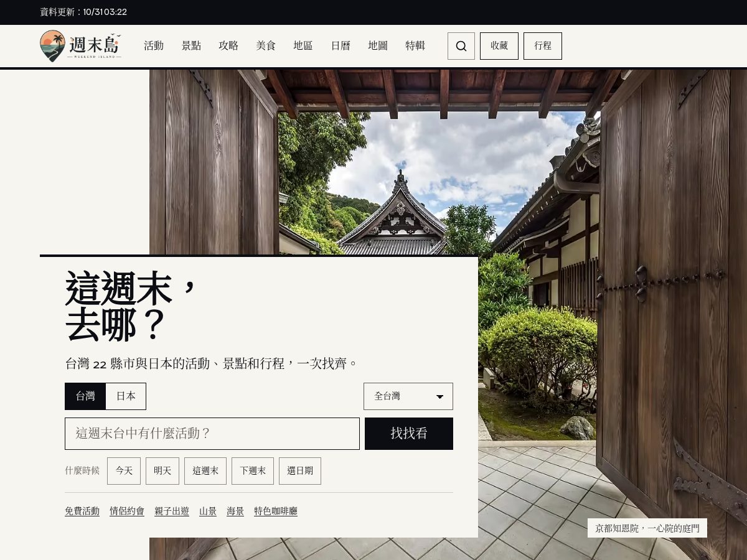Screen dimensions: 747x560
Task: Switch to the 日本 region toggle
Action: (126, 396)
